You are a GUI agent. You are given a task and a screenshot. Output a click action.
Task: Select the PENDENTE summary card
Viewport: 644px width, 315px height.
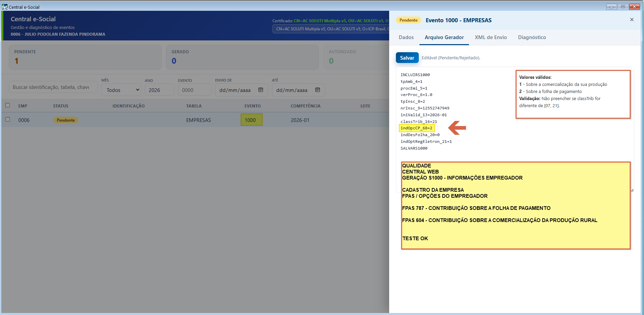pos(85,57)
